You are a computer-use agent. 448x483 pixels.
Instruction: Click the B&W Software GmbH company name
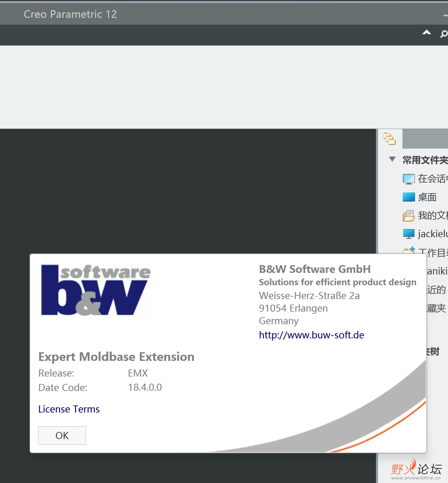pos(315,269)
